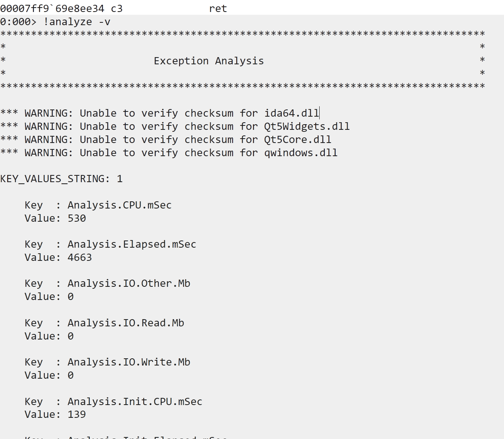Click the Exception Analysis heading
Viewport: 504px width, 439px height.
209,61
